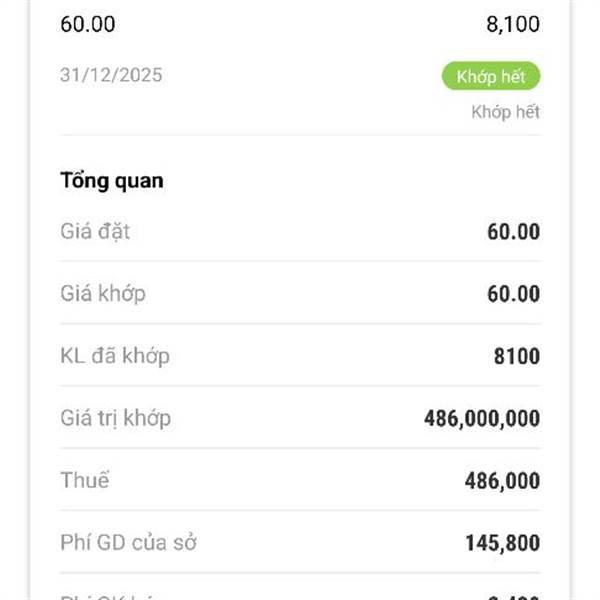The width and height of the screenshot is (600, 600).
Task: Click the 60.00 value beside Giá đặt
Action: pyautogui.click(x=513, y=233)
